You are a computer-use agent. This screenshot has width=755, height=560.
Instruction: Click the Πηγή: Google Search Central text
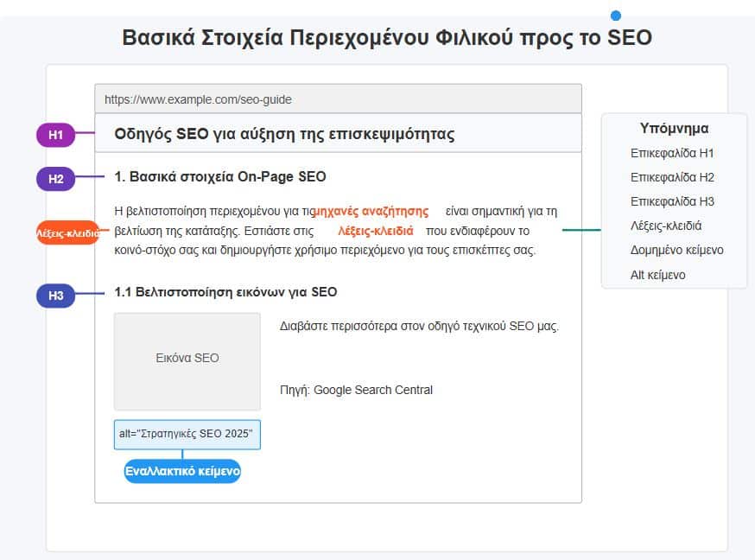(x=356, y=390)
